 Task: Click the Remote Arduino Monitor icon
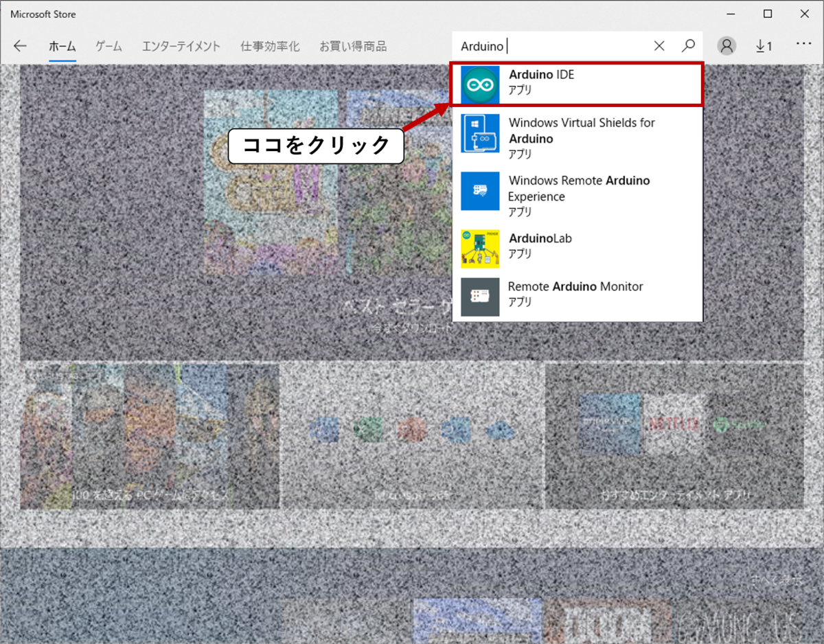pyautogui.click(x=480, y=297)
